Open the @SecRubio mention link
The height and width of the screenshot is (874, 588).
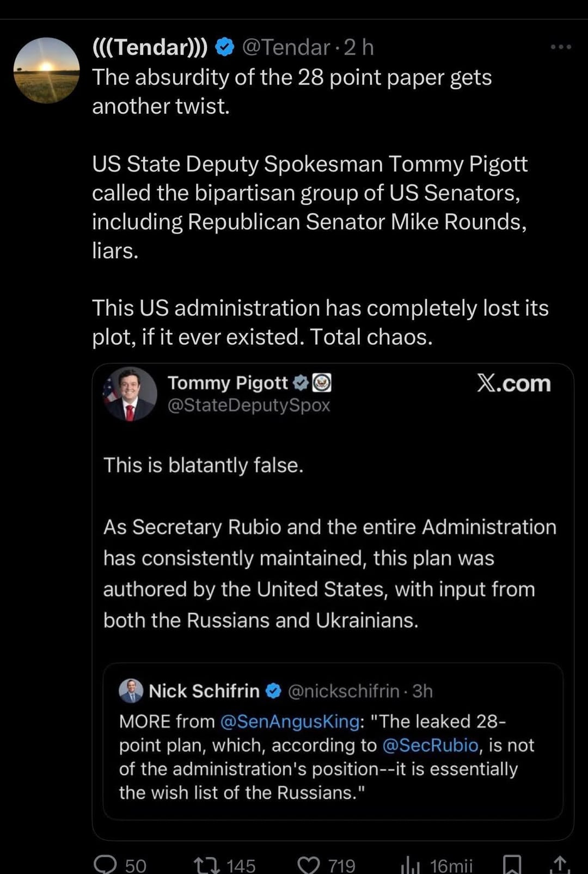430,745
